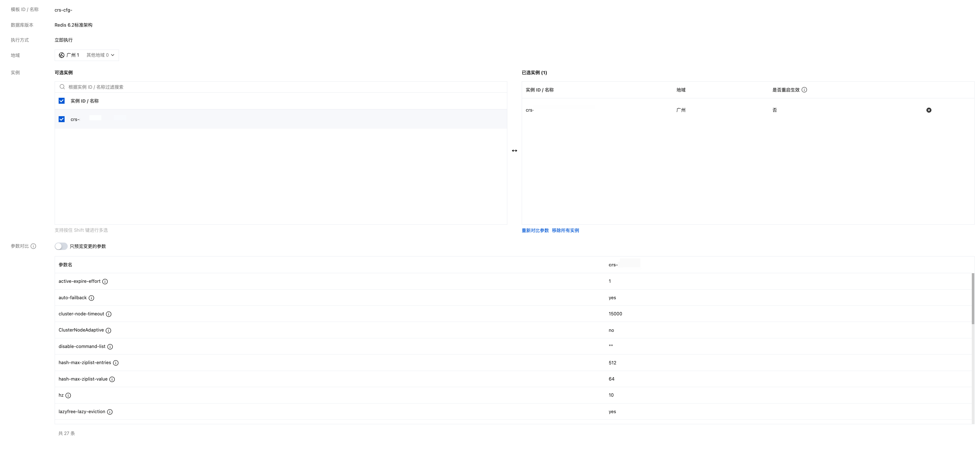Image resolution: width=980 pixels, height=450 pixels.
Task: Uncheck the select-all 实例 ID / 名称 checkbox
Action: (62, 101)
